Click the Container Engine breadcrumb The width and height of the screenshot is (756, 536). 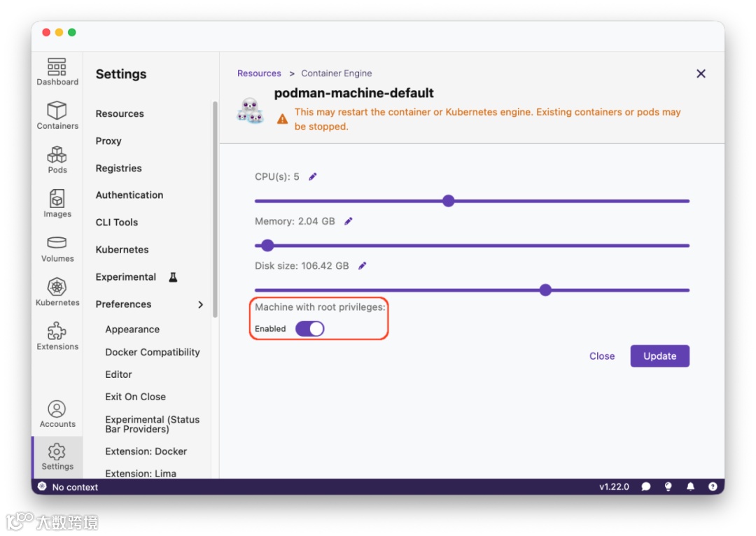[337, 73]
